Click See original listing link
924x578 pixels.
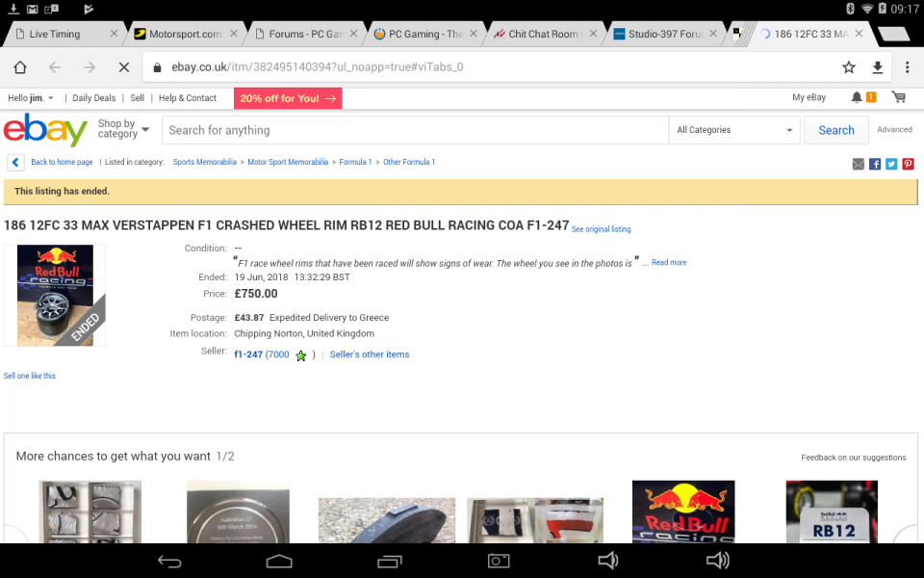coord(601,229)
